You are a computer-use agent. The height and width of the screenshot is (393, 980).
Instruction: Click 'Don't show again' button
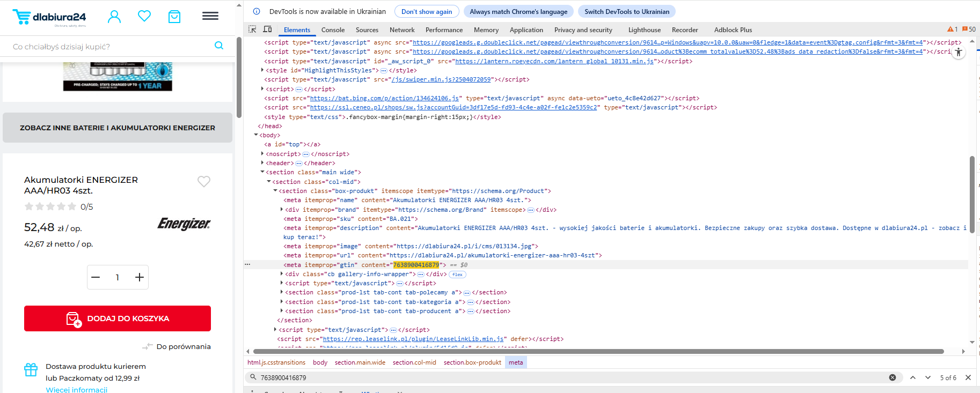(x=427, y=11)
